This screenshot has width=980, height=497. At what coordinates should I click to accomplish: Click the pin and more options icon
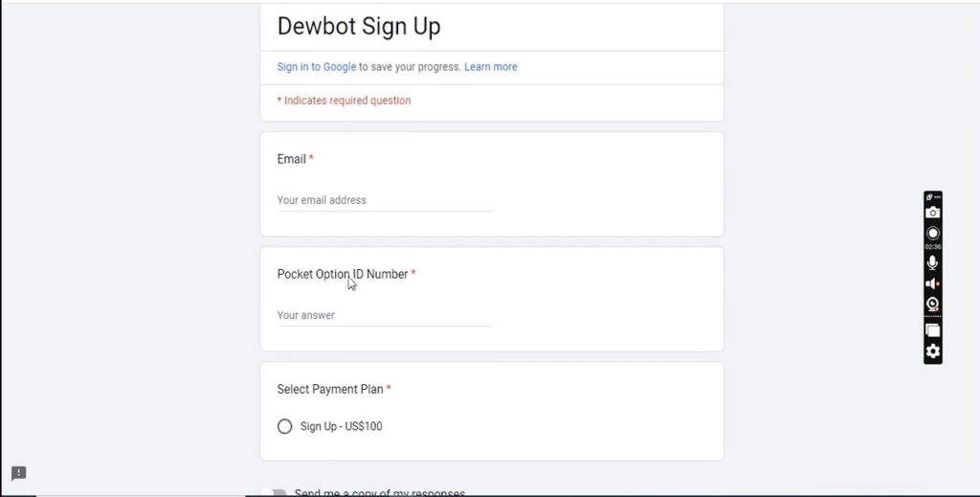[933, 197]
